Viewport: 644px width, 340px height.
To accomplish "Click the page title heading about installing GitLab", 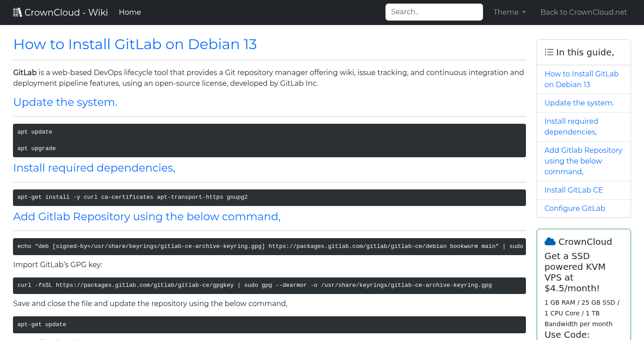I will (135, 44).
